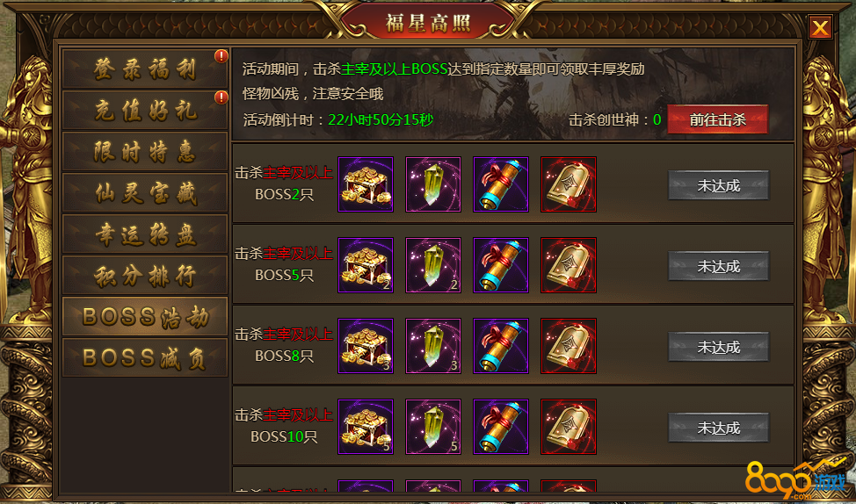The width and height of the screenshot is (856, 504).
Task: Click yellow crystal reward in BOSS2 row
Action: pos(433,184)
